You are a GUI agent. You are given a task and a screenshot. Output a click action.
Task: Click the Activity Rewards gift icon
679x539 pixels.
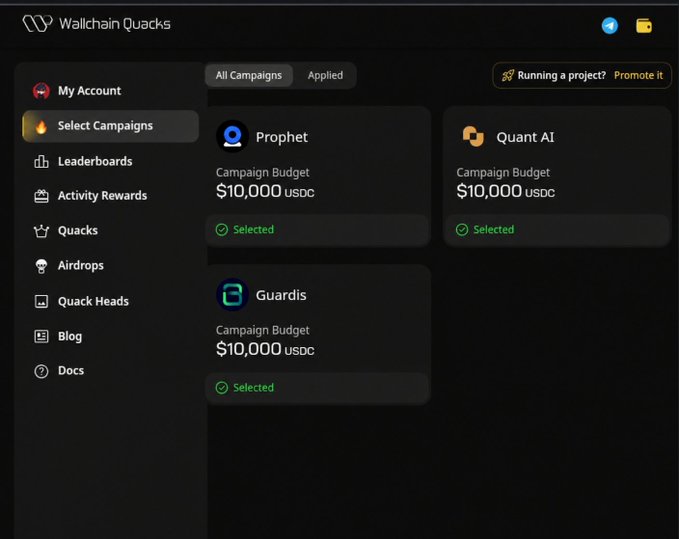click(41, 196)
